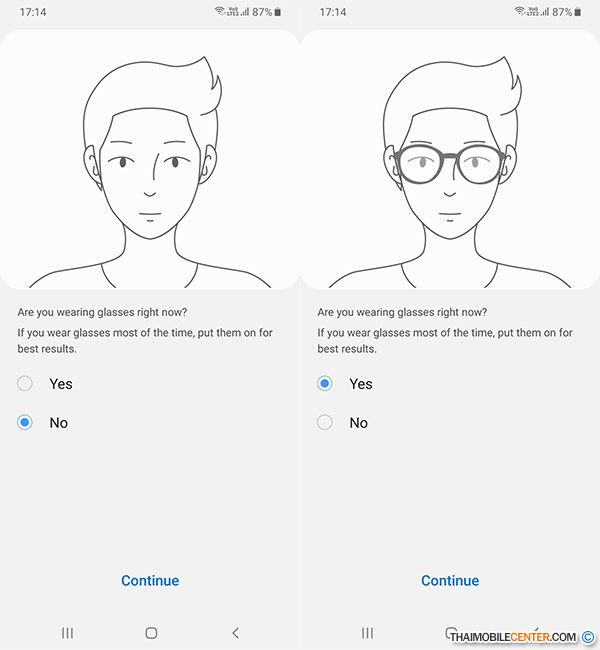Tap the Wi-Fi icon in left status bar
Image resolution: width=600 pixels, height=650 pixels.
(219, 11)
